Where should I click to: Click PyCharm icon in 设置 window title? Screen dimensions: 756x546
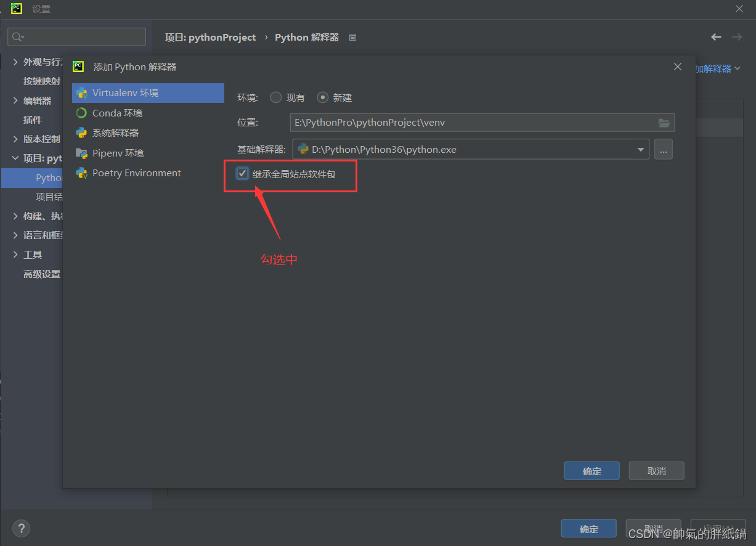(x=17, y=9)
